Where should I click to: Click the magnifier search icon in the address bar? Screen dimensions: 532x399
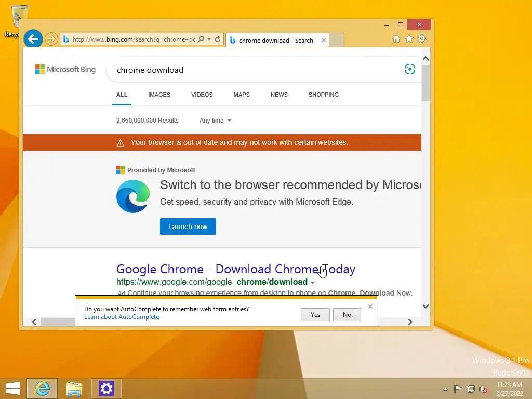point(201,39)
